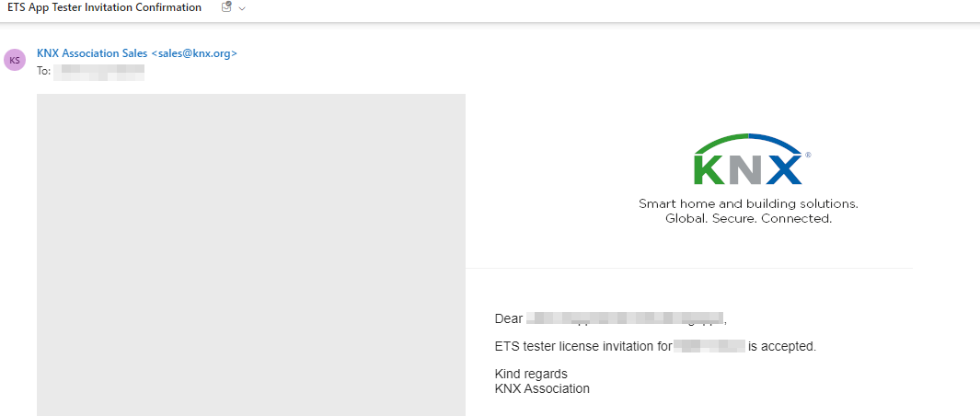
Task: Open KNX Association Sales sender contact link
Action: coord(137,53)
